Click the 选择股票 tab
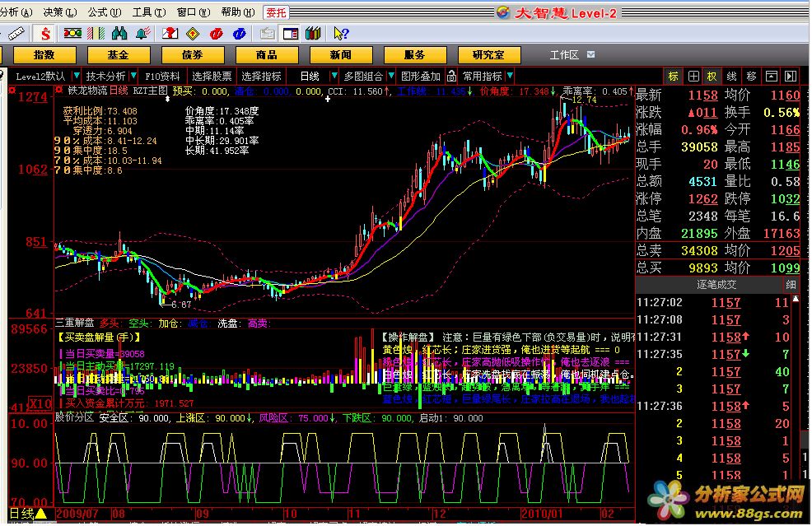 click(x=212, y=76)
